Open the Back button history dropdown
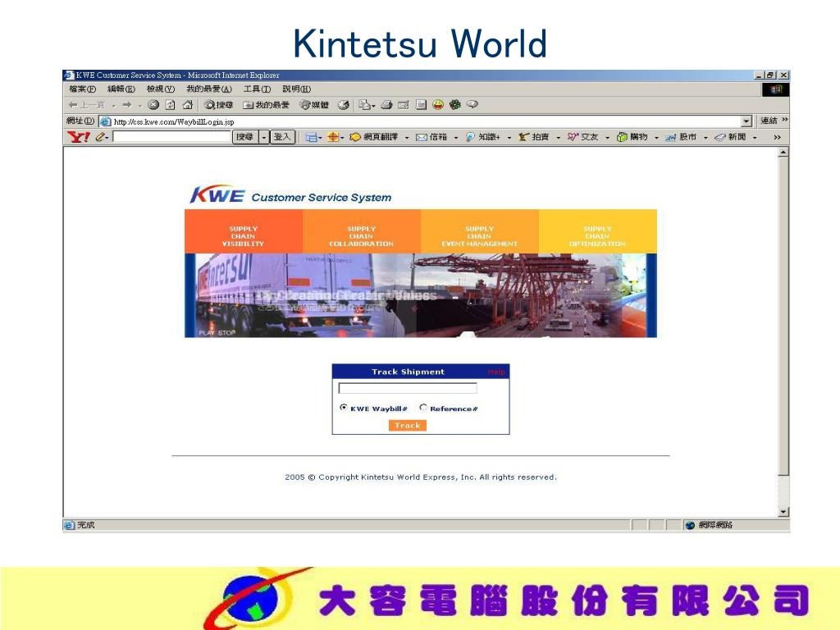This screenshot has width=840, height=630. pos(113,106)
